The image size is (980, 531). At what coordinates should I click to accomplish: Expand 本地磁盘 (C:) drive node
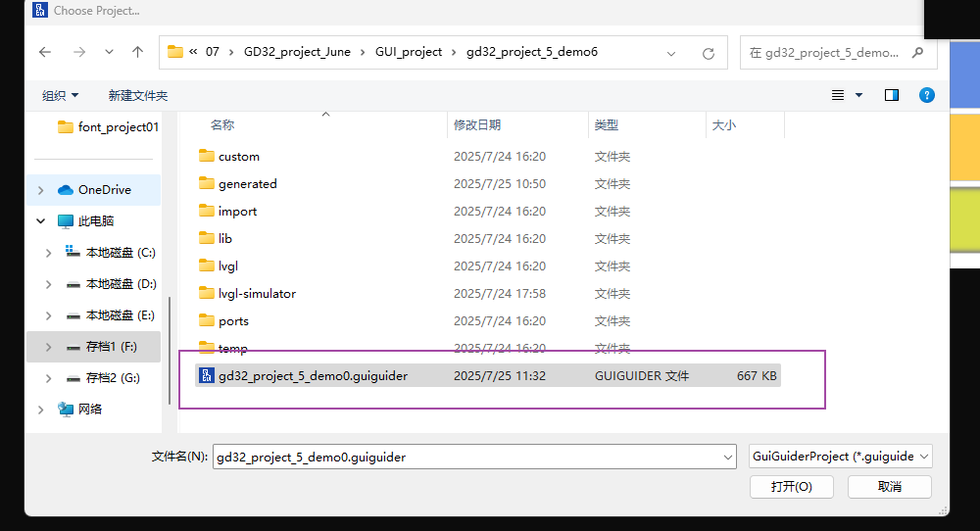(48, 253)
